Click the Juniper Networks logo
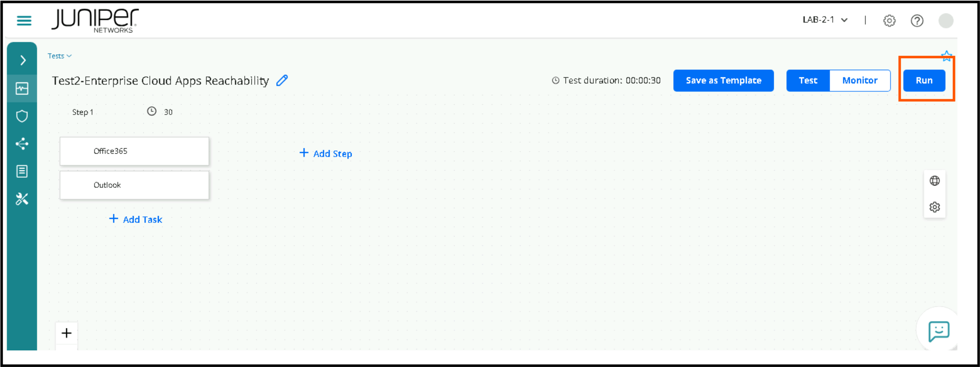This screenshot has height=367, width=980. (94, 21)
